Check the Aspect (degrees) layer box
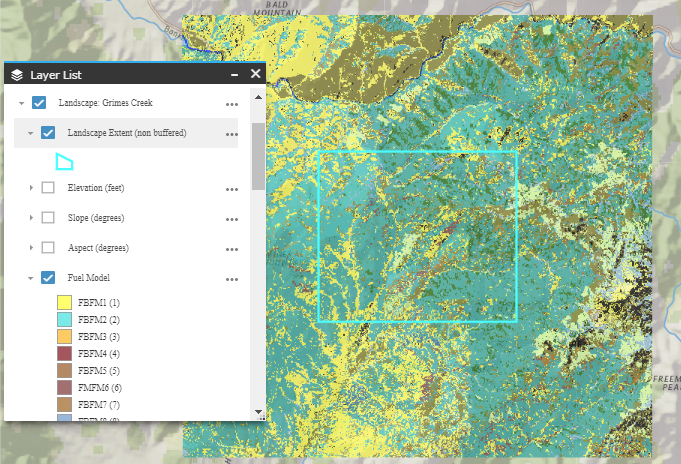681x464 pixels. point(48,248)
